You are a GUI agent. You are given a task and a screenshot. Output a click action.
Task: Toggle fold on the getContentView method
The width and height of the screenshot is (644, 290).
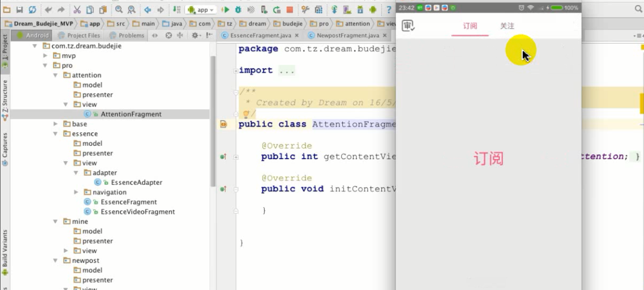236,157
